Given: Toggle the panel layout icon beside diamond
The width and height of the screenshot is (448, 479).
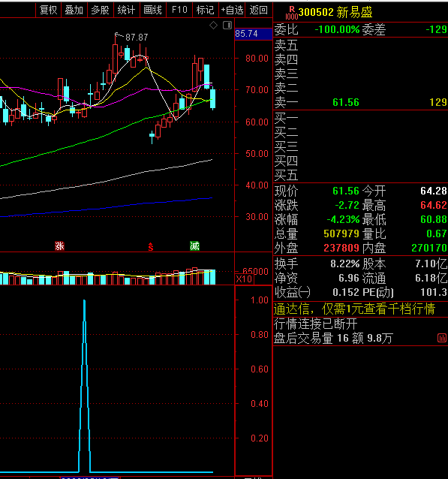Looking at the screenshot, I should click(x=227, y=26).
